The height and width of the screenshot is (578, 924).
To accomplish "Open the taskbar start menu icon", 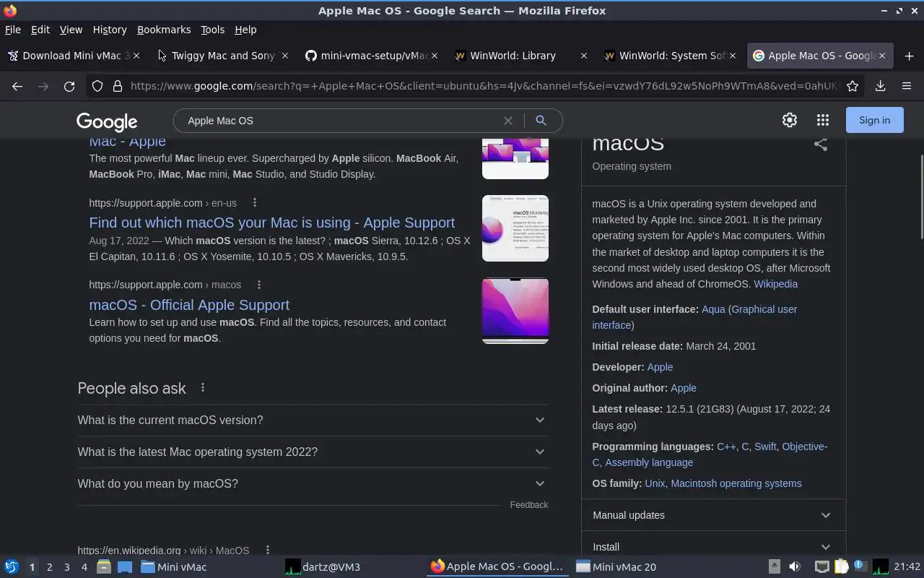I will (x=11, y=567).
